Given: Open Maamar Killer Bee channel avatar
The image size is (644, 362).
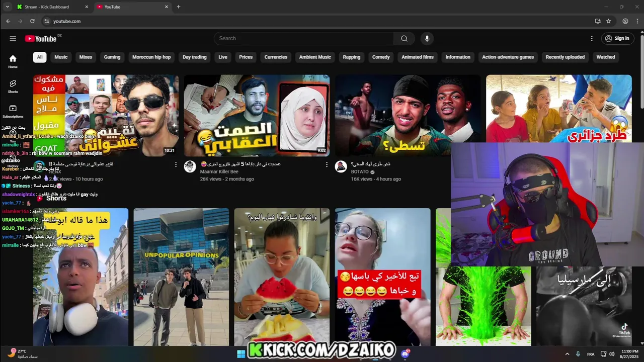Looking at the screenshot, I should [x=190, y=167].
